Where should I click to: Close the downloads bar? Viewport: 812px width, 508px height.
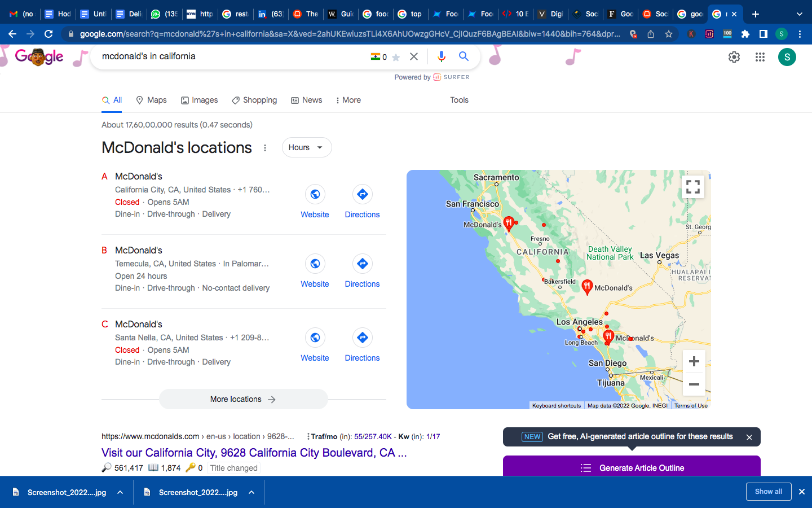(x=801, y=492)
